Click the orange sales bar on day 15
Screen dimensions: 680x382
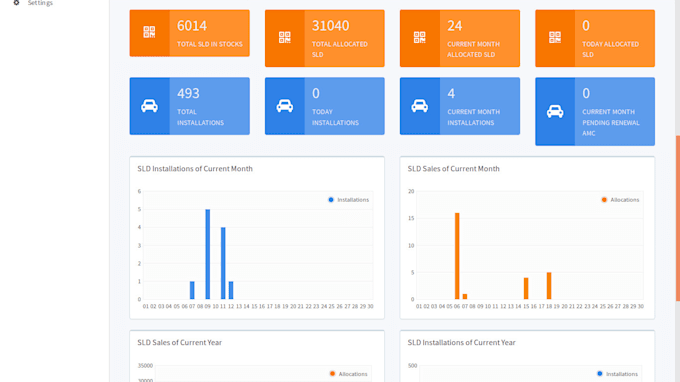(526, 288)
